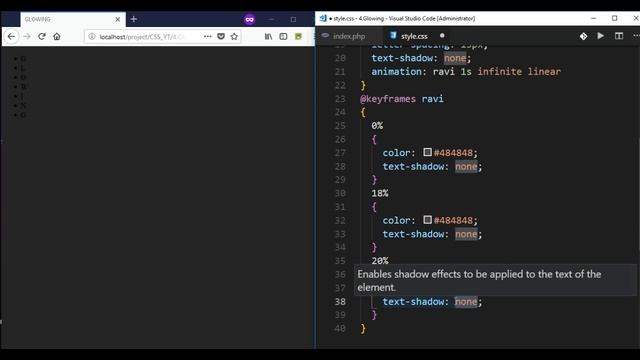Minimize the Firefox window

point(271,19)
